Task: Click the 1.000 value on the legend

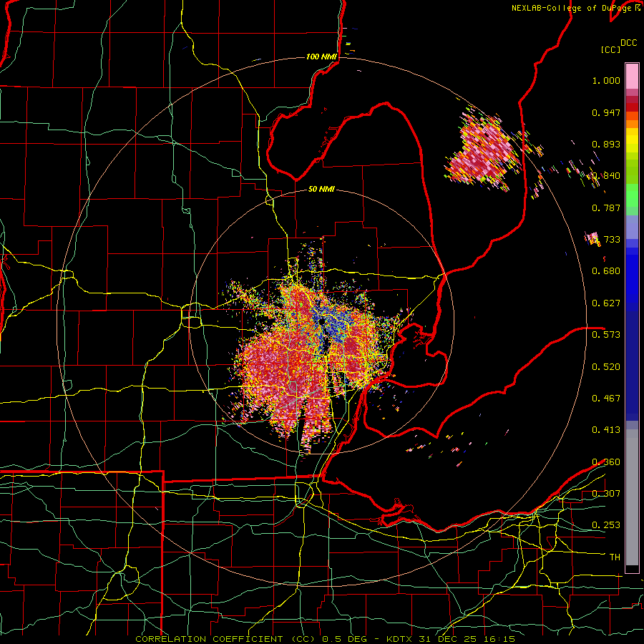Action: pos(606,81)
